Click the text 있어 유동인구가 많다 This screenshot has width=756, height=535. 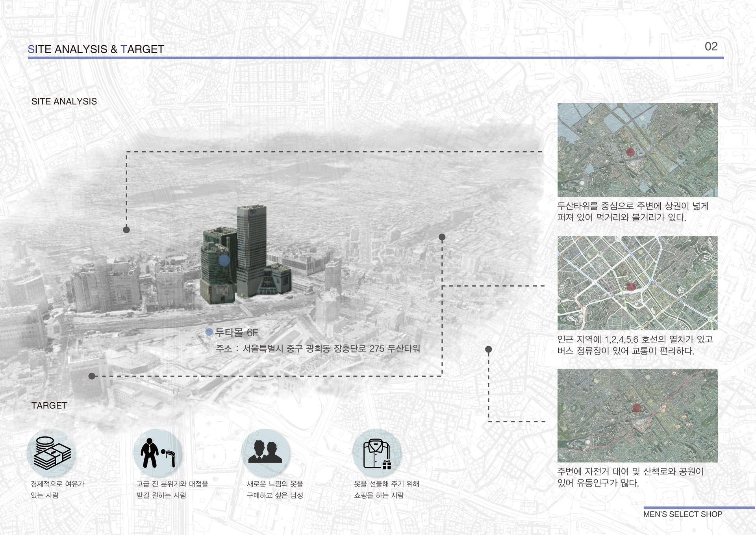point(598,483)
